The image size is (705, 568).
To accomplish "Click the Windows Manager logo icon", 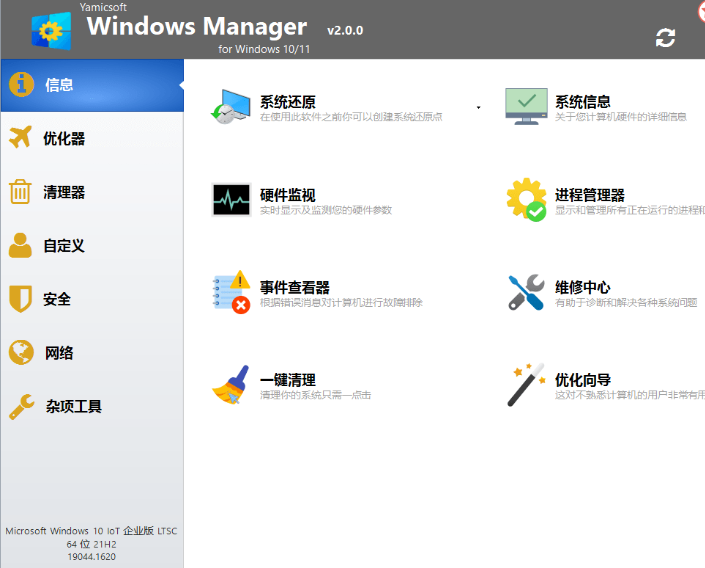I will (51, 30).
